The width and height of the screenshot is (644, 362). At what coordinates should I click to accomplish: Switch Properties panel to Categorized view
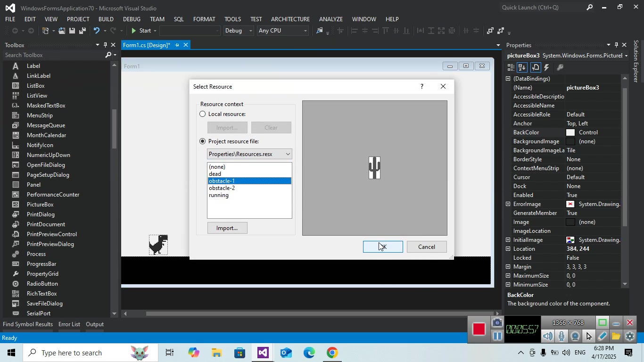point(511,68)
